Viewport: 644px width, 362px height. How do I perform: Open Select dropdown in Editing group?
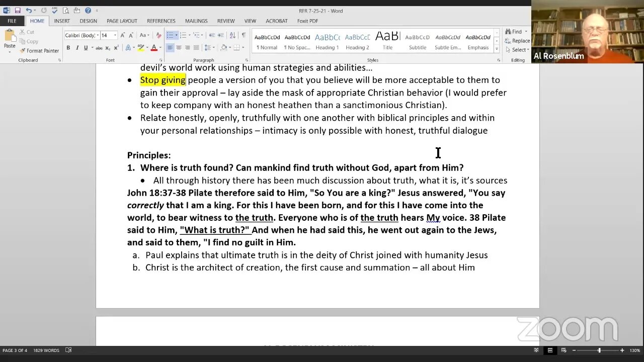[517, 50]
